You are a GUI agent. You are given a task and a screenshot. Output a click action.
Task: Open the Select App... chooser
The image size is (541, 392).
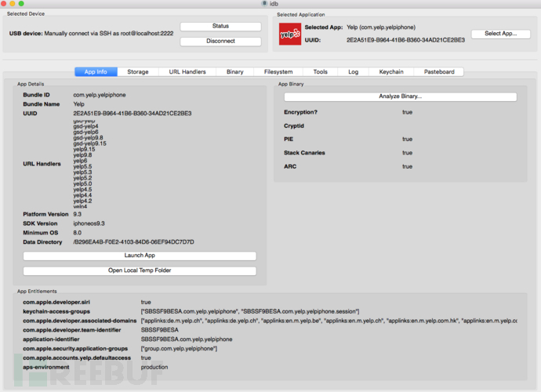tap(501, 34)
